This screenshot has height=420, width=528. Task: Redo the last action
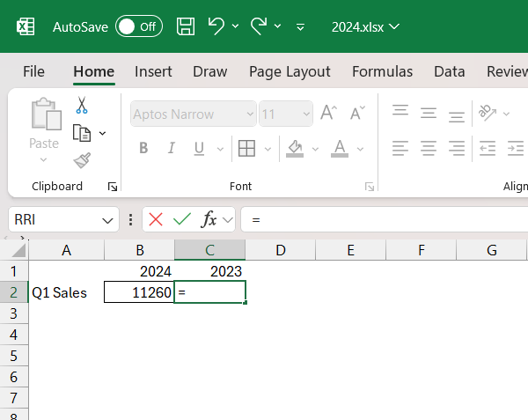(259, 26)
